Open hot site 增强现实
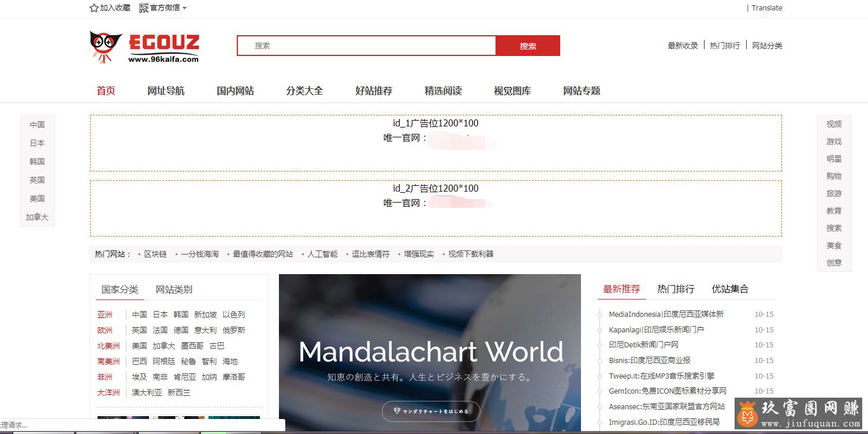The image size is (868, 434). click(x=419, y=254)
